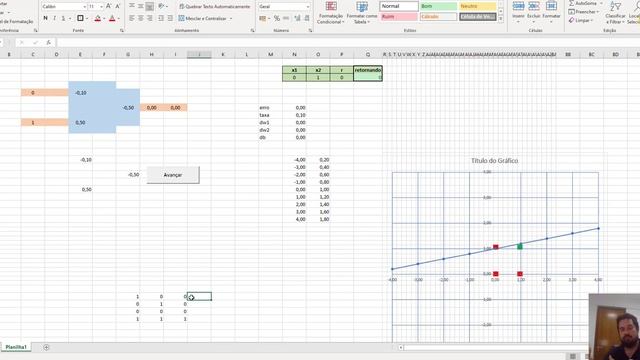The image size is (640, 360).
Task: Open the Alinhamento group dialog launcher
Action: pos(252,31)
